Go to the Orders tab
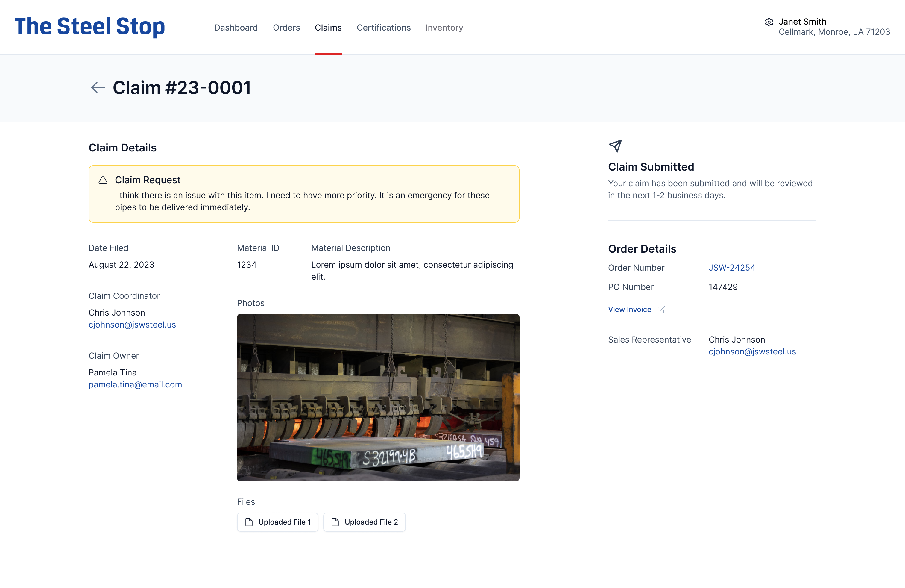 coord(286,28)
